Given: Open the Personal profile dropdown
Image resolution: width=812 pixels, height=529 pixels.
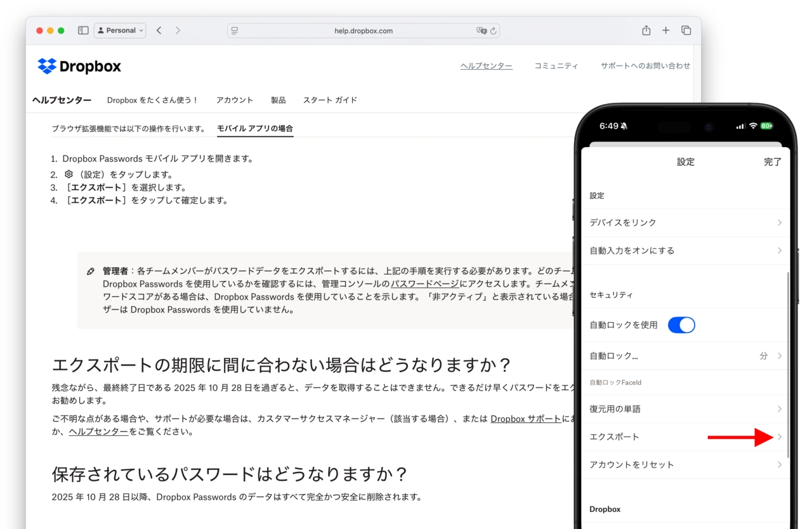Looking at the screenshot, I should pos(120,30).
